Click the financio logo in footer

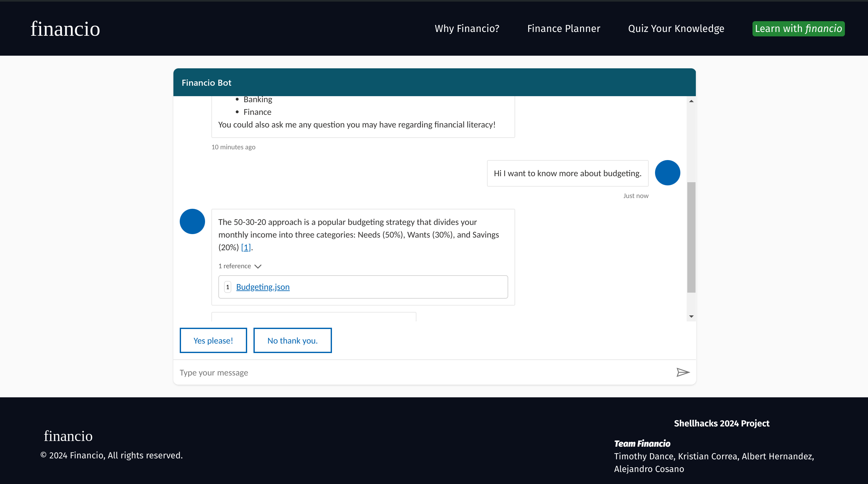click(68, 436)
